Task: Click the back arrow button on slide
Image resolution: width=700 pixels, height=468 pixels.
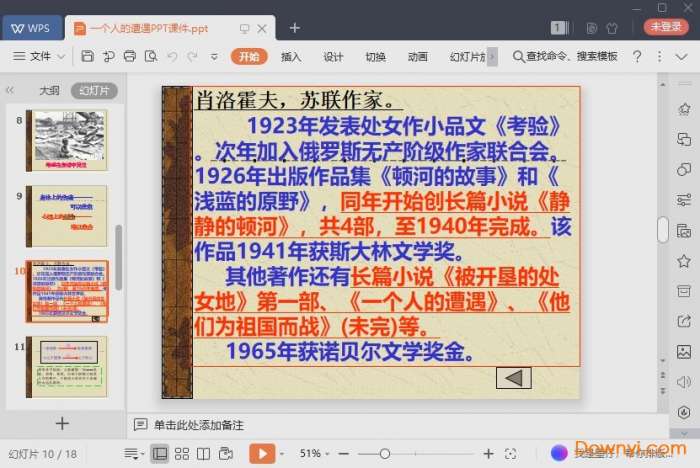Action: 514,378
